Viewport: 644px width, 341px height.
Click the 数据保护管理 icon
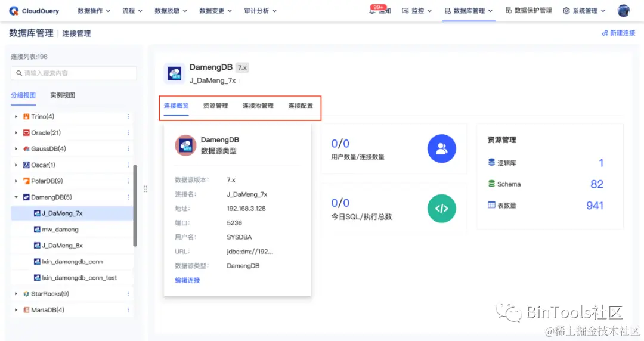(509, 10)
